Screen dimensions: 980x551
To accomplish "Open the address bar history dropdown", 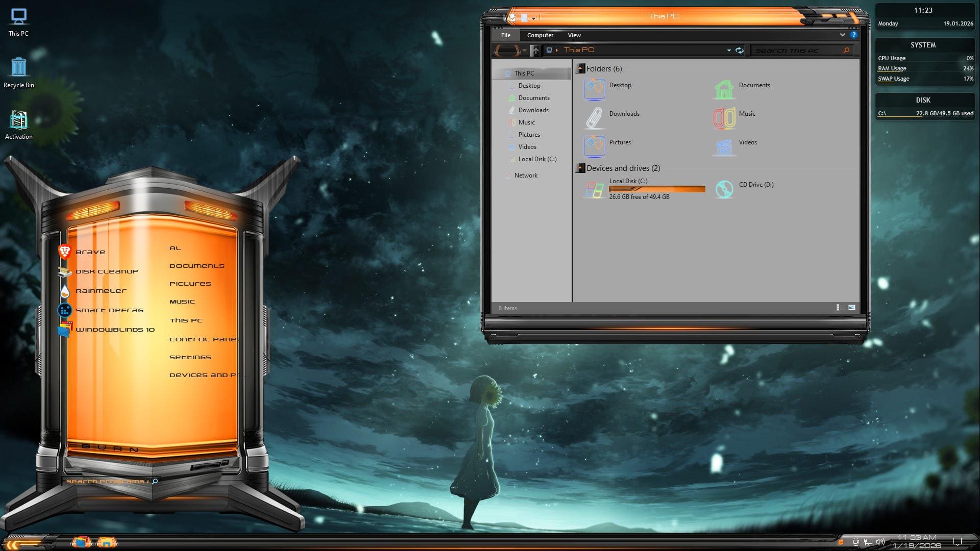I will [729, 51].
